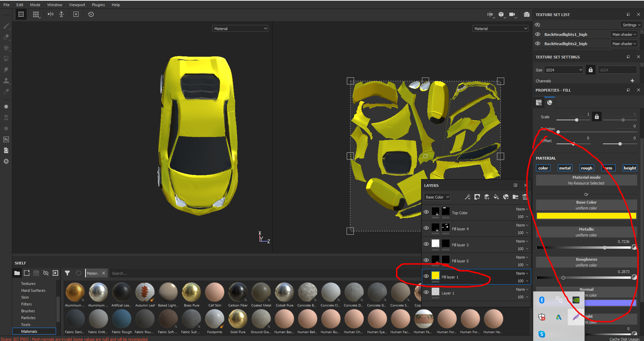Select the Material picker eyedropper

6,92
